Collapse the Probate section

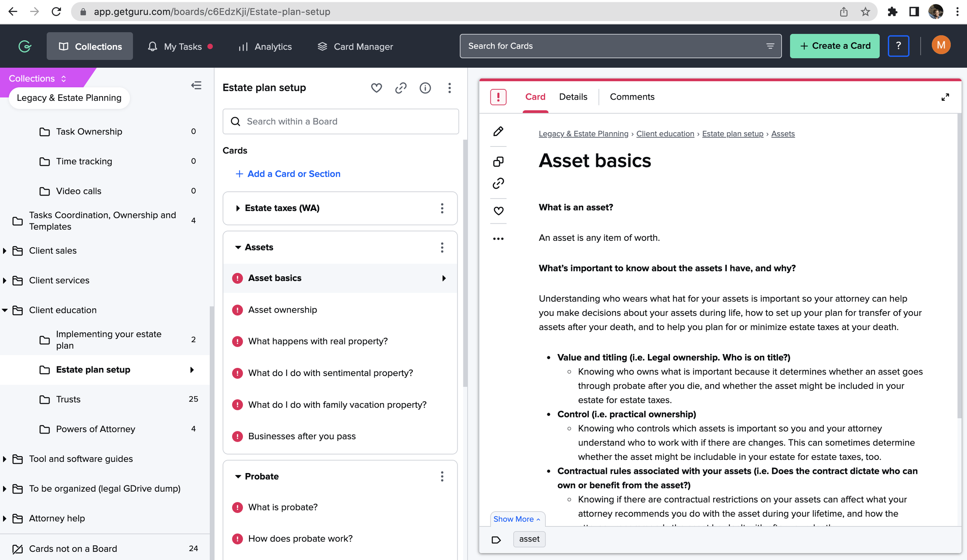(x=238, y=477)
